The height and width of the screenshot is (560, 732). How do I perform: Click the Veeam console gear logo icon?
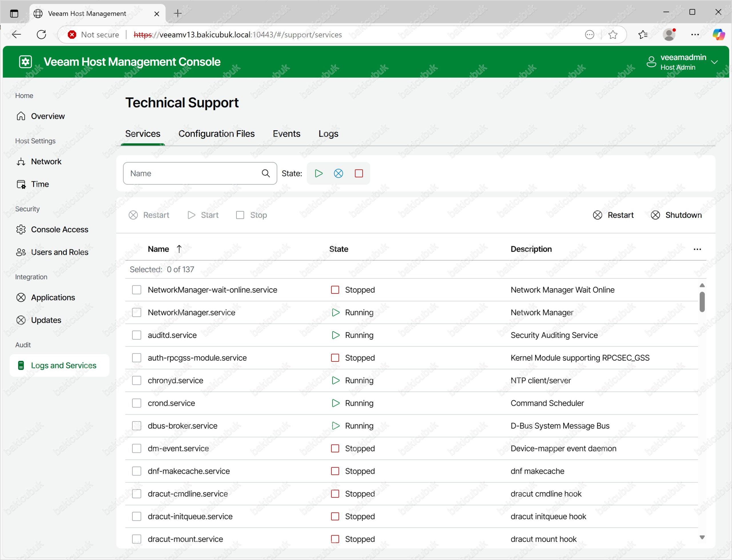pyautogui.click(x=25, y=62)
